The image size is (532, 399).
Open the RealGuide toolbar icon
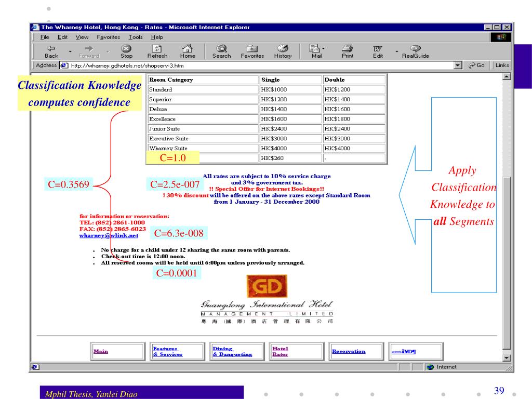(x=415, y=48)
